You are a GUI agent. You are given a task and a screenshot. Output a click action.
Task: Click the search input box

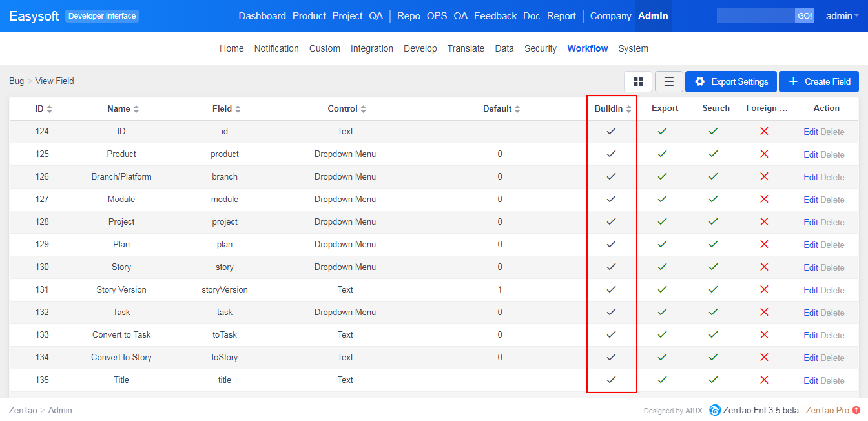pyautogui.click(x=755, y=16)
